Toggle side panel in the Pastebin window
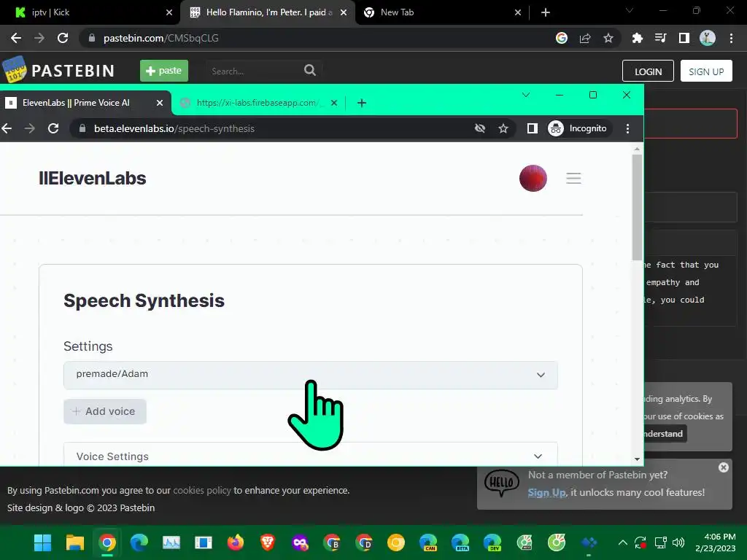 coord(684,38)
